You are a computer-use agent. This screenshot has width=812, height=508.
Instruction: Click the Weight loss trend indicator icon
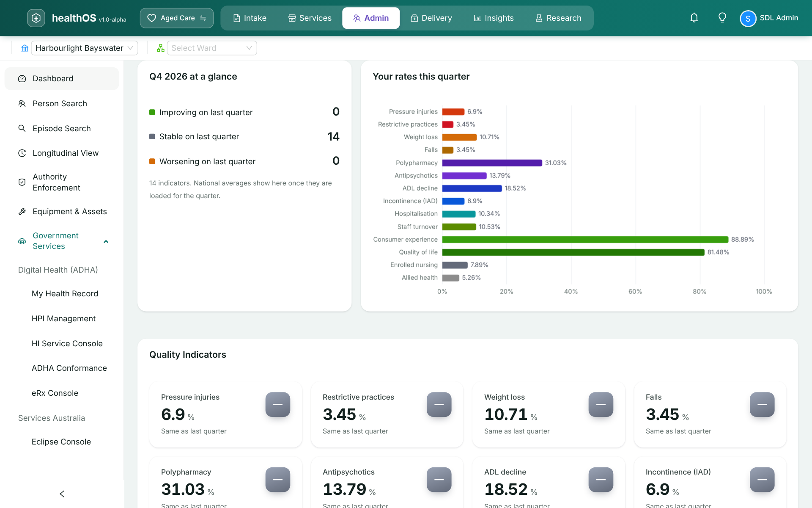(601, 404)
